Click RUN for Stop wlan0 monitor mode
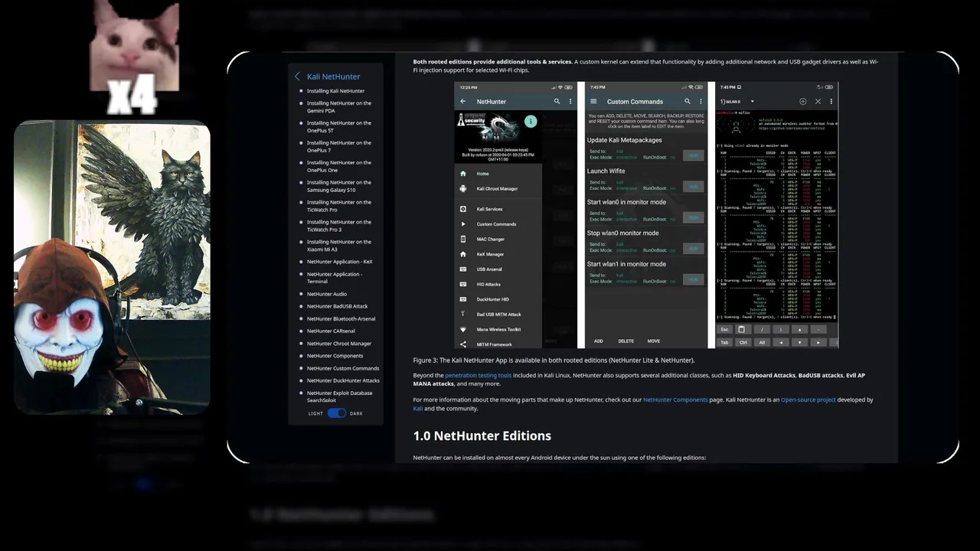 [693, 248]
